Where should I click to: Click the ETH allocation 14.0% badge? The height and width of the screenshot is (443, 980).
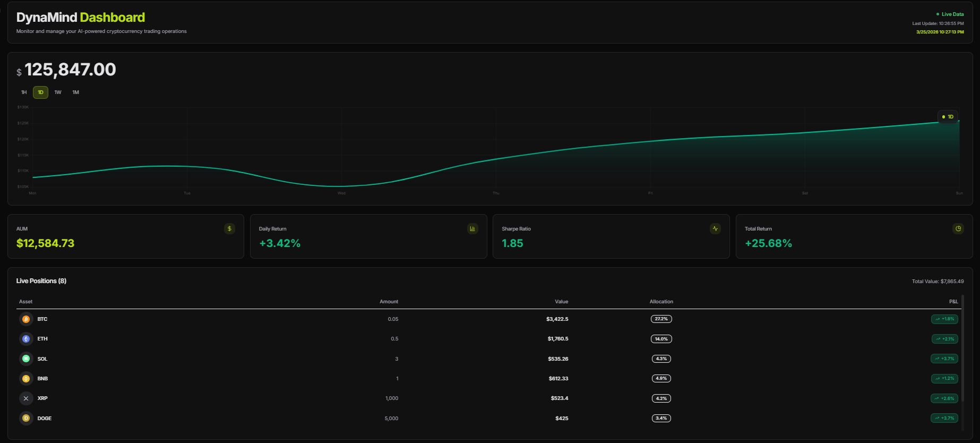point(661,339)
